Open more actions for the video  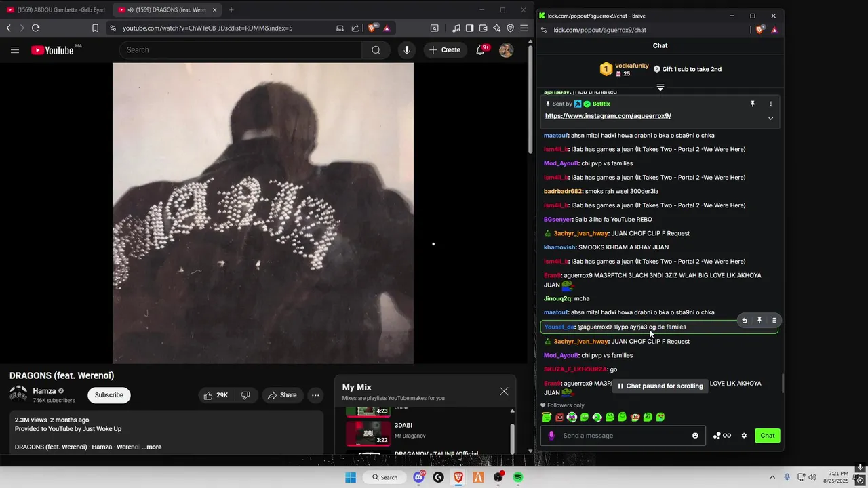tap(315, 395)
